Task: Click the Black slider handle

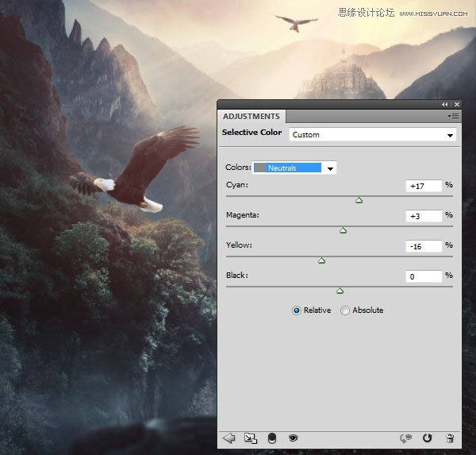Action: (340, 291)
